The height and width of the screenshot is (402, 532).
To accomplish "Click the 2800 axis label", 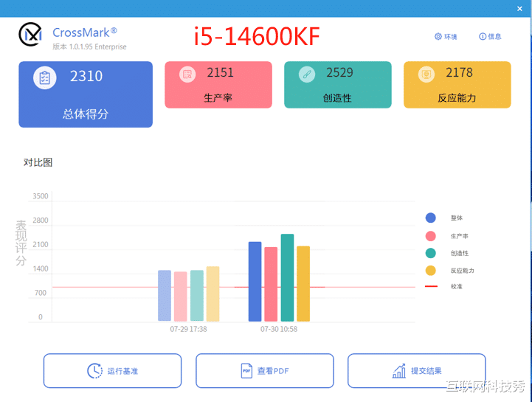I will [41, 220].
